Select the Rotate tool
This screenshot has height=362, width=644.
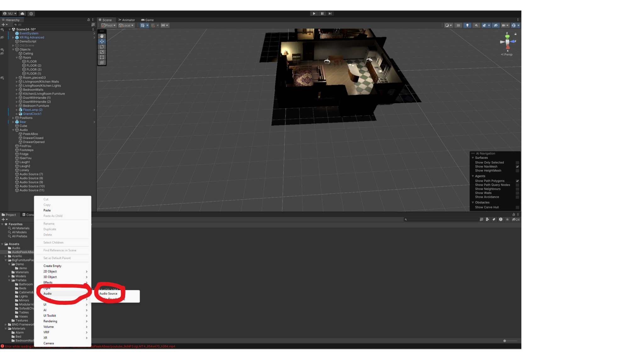click(102, 47)
